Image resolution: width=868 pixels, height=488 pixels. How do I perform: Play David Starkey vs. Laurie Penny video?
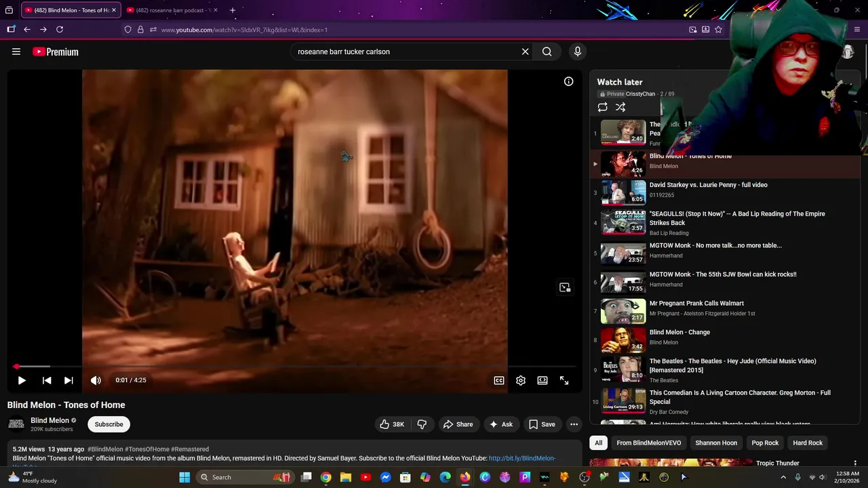click(709, 184)
